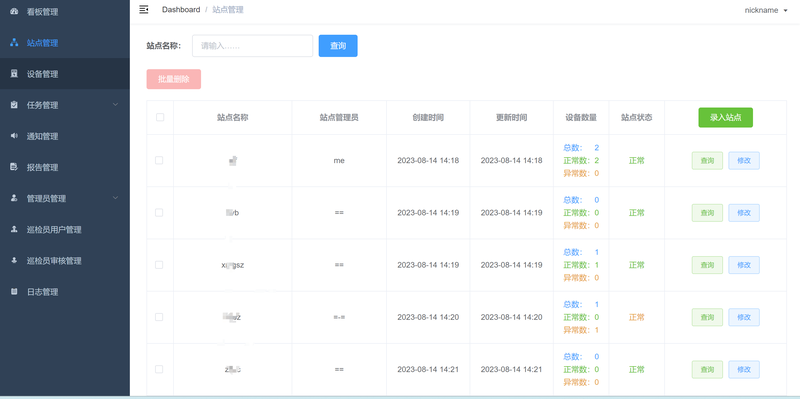Click Dashboard breadcrumb link
This screenshot has width=800, height=399.
pos(181,10)
